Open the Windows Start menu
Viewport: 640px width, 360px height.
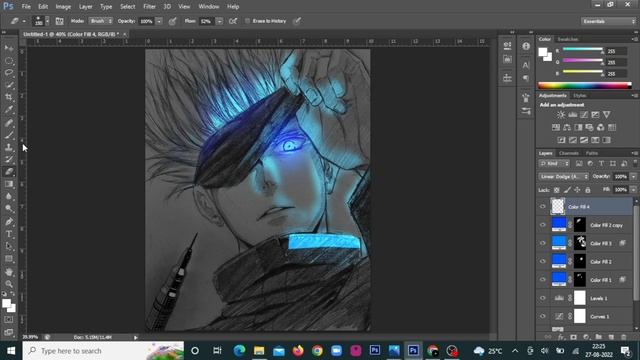coord(11,351)
